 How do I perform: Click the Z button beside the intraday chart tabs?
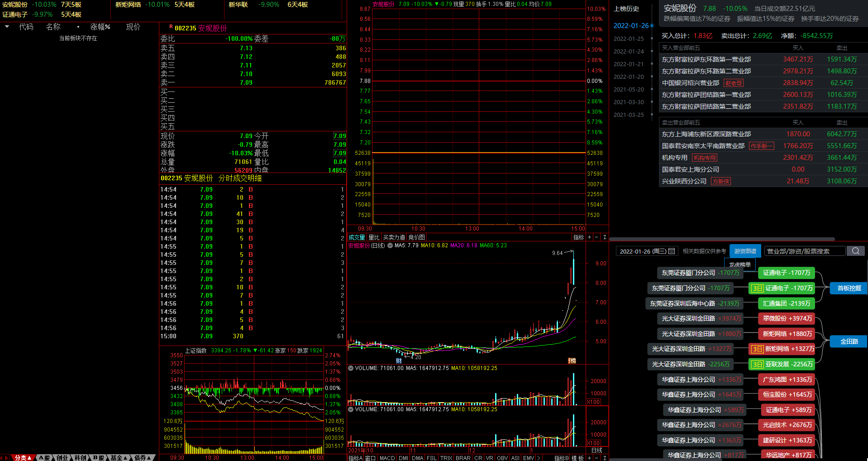point(605,237)
